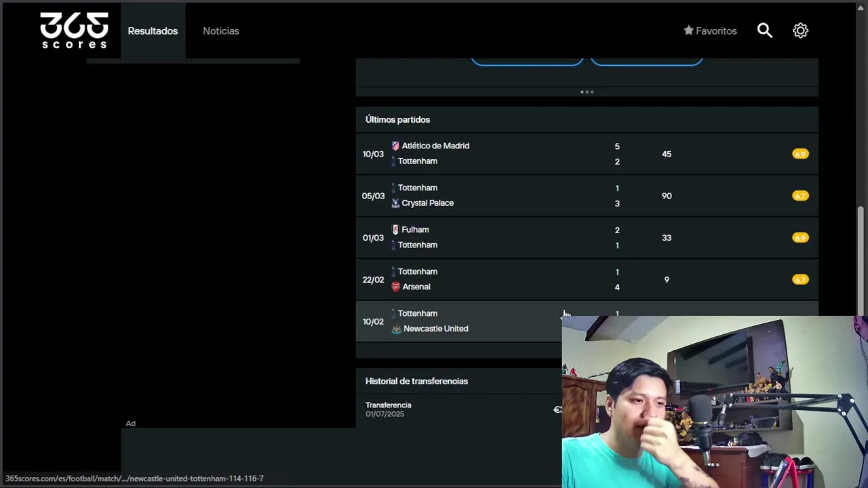The image size is (868, 488).
Task: Click the carousel pagination dots
Action: point(587,91)
